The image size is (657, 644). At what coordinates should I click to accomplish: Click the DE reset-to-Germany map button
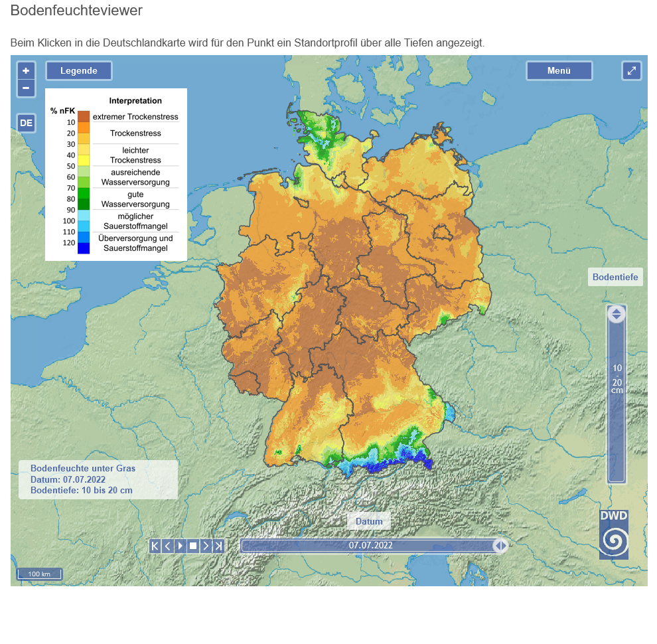26,123
